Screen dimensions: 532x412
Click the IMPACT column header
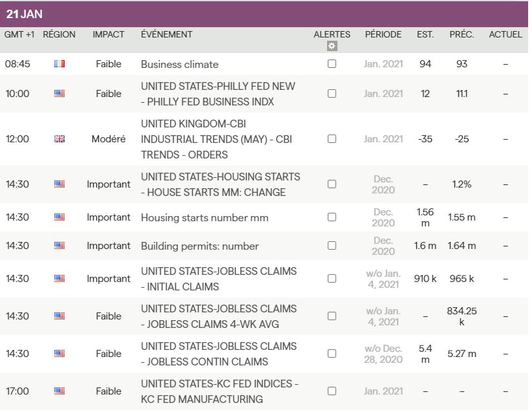[x=109, y=34]
